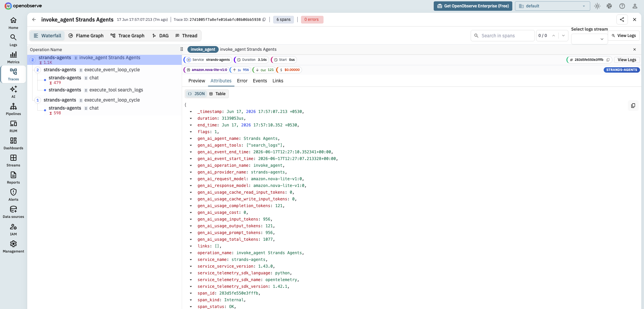Viewport: 644px width, 309px height.
Task: Open IAM in the sidebar
Action: tap(13, 230)
